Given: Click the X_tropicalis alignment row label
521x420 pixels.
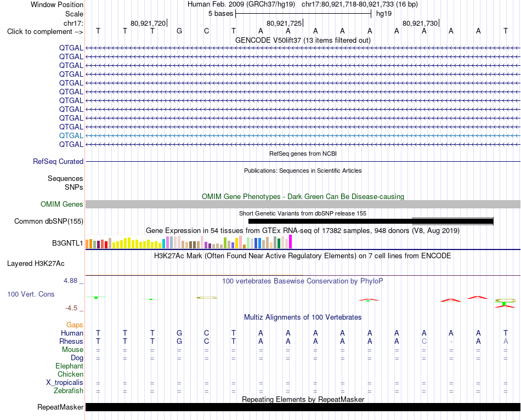Looking at the screenshot, I should [65, 383].
